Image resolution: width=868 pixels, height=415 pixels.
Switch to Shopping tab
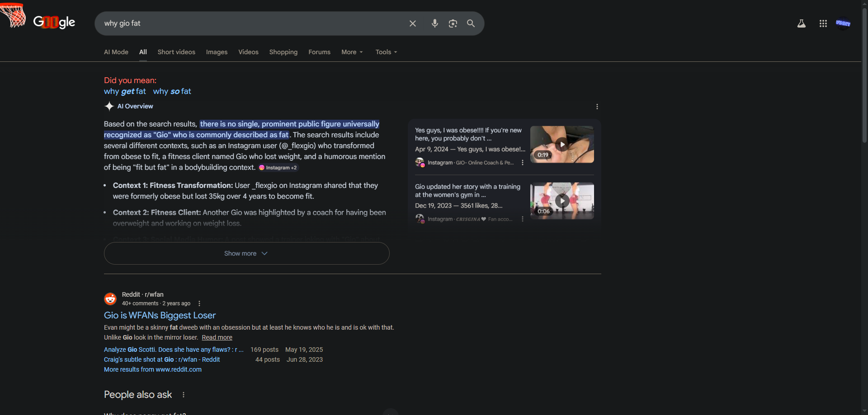(283, 52)
